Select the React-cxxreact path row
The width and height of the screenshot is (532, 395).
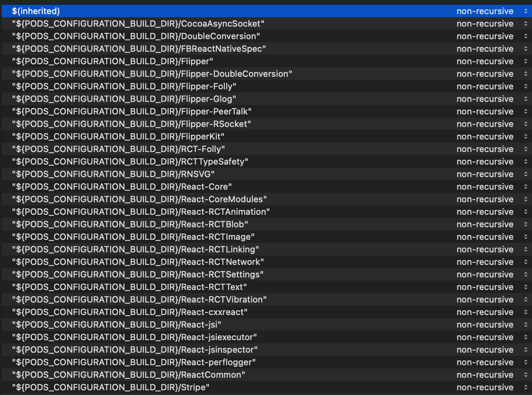(x=267, y=312)
